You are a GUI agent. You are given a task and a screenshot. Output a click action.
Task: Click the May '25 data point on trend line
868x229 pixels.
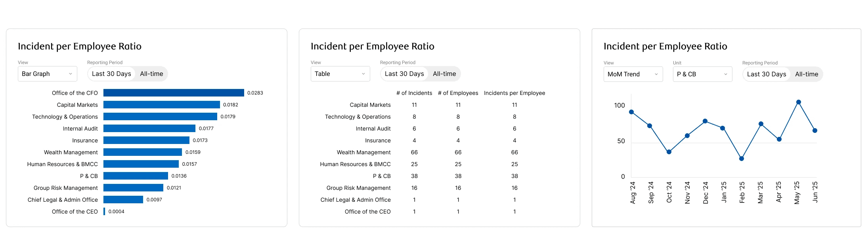coord(799,102)
